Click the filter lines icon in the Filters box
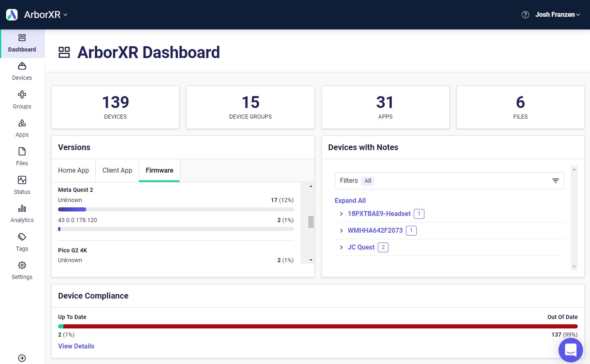Screen dimensions: 590x364 pos(555,181)
